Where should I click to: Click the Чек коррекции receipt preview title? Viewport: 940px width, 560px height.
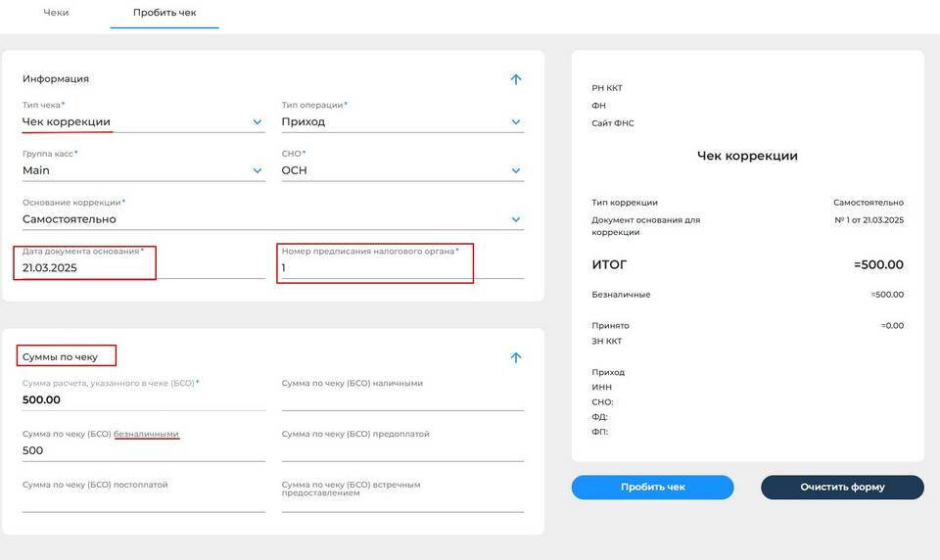pyautogui.click(x=747, y=156)
